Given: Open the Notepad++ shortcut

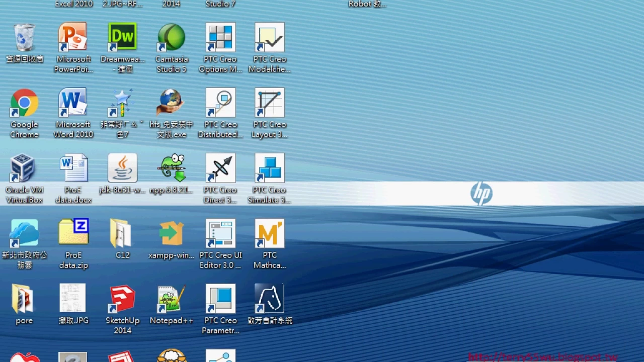Looking at the screenshot, I should coord(172,299).
